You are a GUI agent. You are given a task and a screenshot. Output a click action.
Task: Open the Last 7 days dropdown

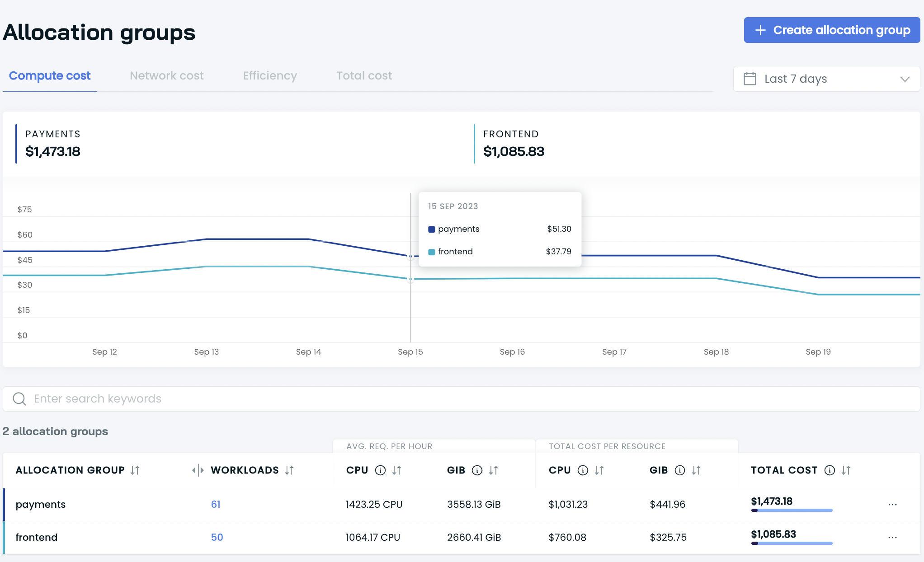coord(826,79)
